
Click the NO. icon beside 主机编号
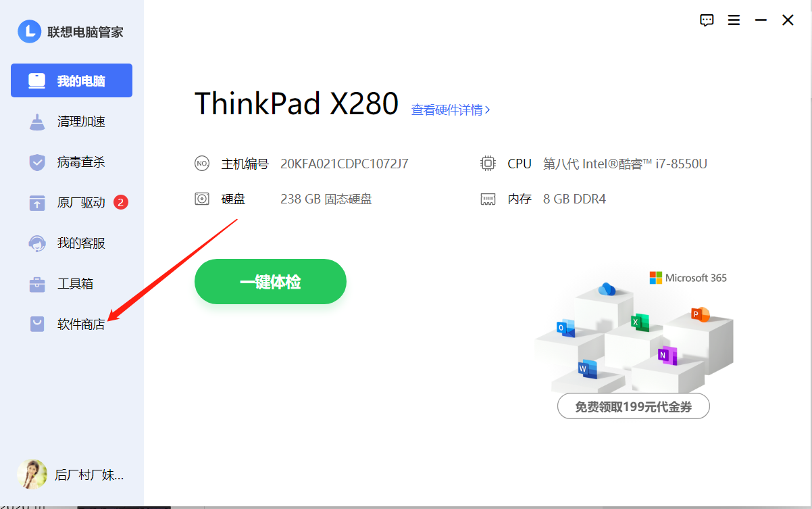202,164
